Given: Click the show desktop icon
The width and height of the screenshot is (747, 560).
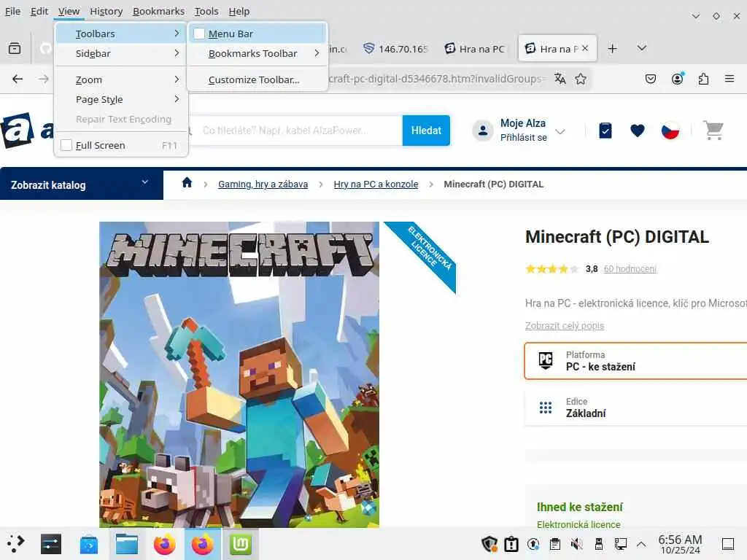Looking at the screenshot, I should tap(727, 544).
